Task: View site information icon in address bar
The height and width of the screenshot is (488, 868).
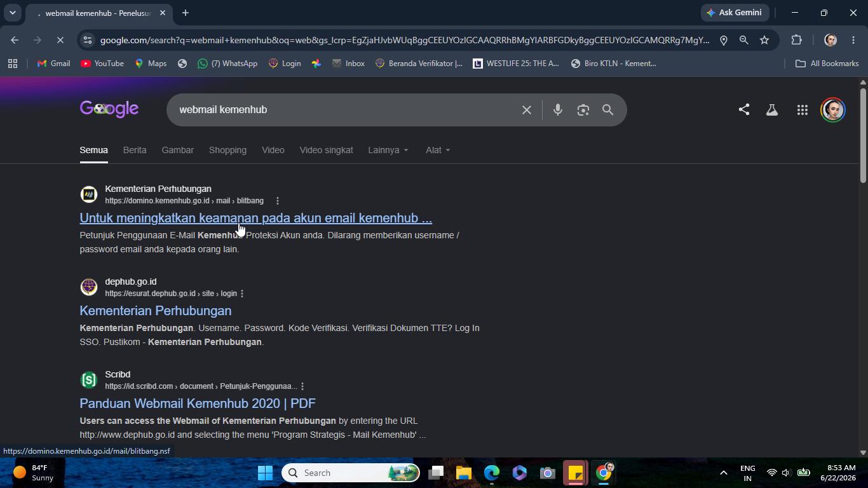Action: click(x=88, y=40)
